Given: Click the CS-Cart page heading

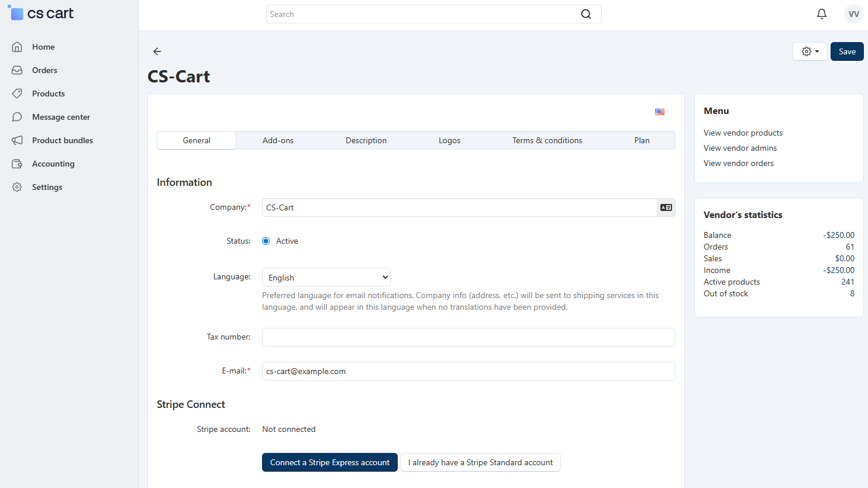Looking at the screenshot, I should click(179, 77).
